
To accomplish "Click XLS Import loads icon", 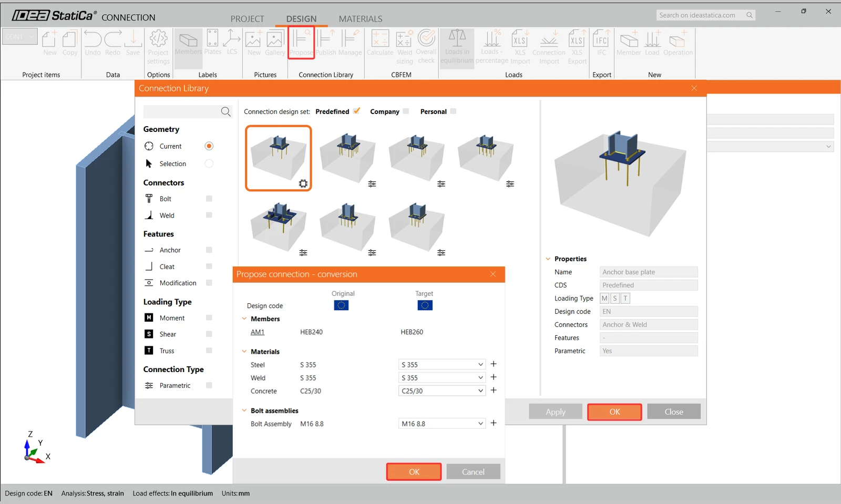I will (520, 47).
